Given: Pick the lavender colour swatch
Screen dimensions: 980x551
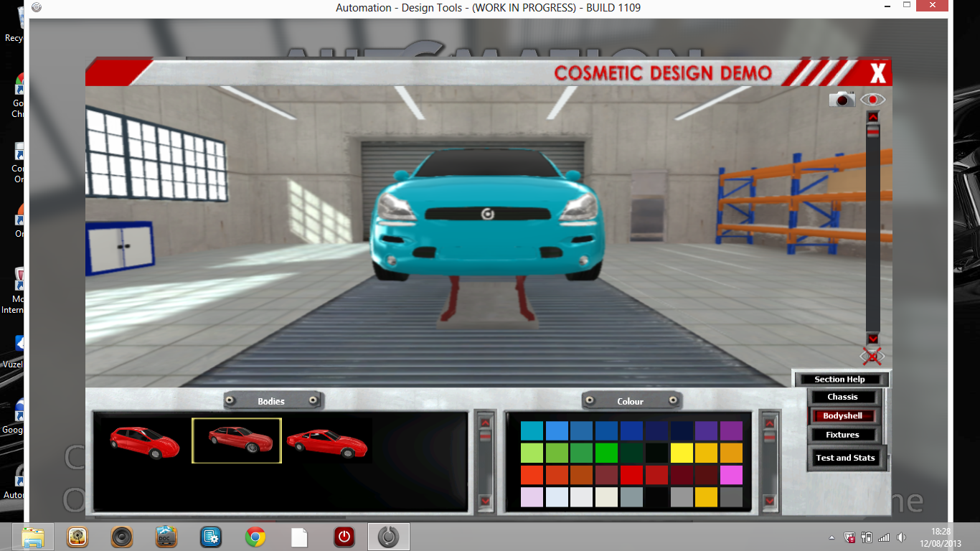Looking at the screenshot, I should pos(532,497).
